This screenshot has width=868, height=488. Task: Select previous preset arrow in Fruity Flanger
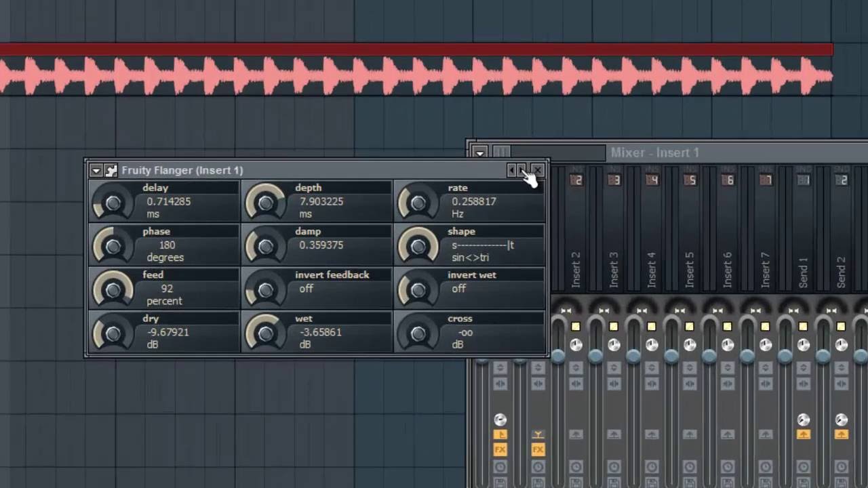pos(512,170)
